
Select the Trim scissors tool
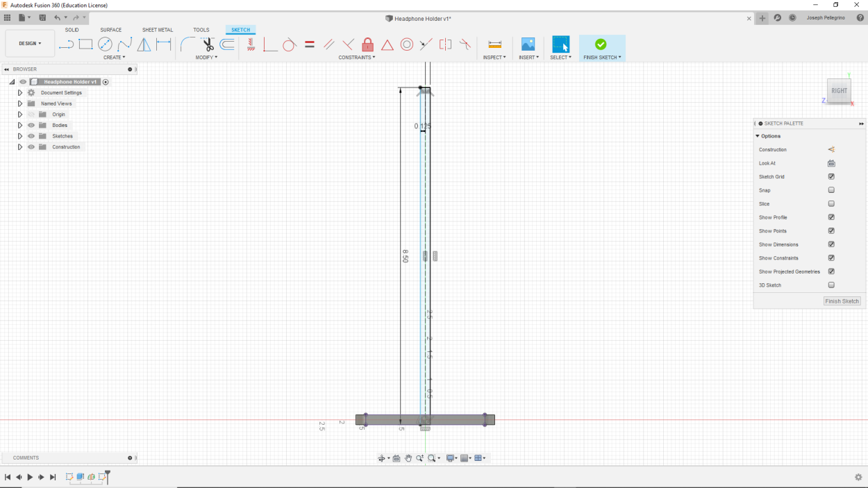pos(208,44)
